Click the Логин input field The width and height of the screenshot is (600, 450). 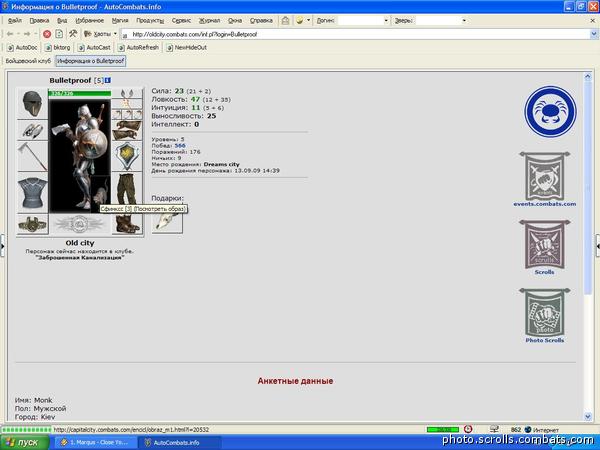click(360, 20)
